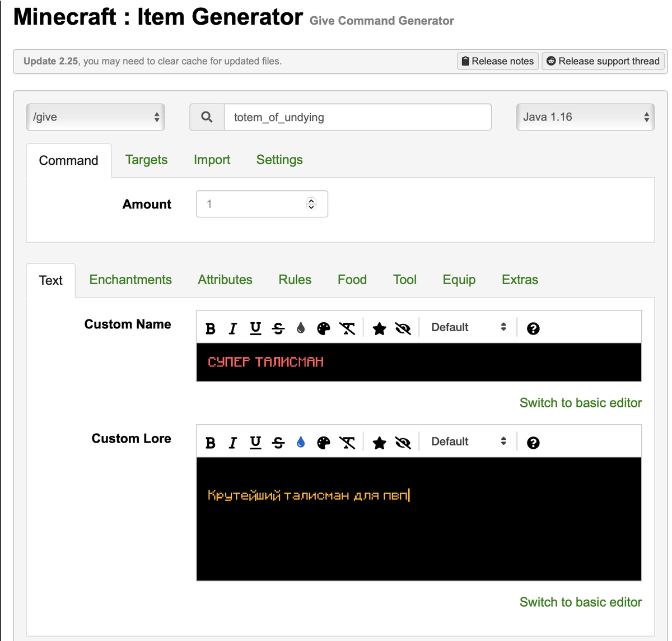672x641 pixels.
Task: Click into the Custom Name text editor
Action: [419, 362]
